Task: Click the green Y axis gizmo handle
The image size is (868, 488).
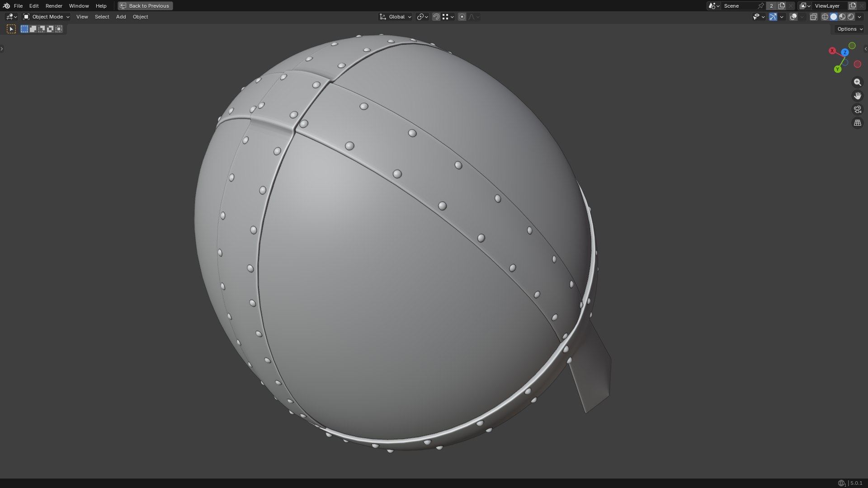Action: click(838, 69)
